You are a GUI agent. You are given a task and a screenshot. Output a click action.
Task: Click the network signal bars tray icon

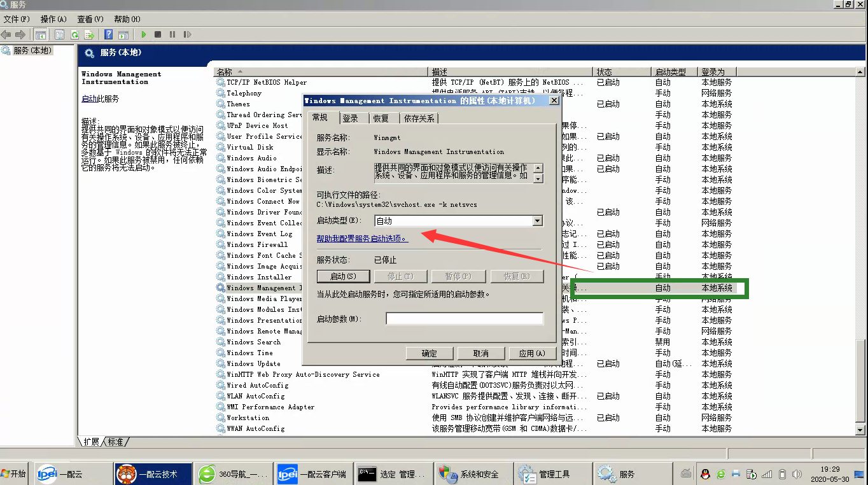767,474
